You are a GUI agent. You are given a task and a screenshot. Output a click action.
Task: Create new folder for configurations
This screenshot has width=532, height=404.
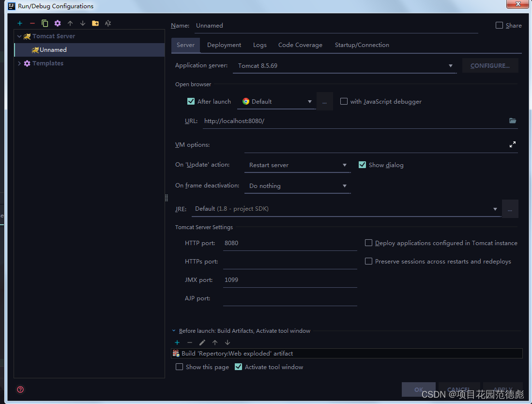95,23
